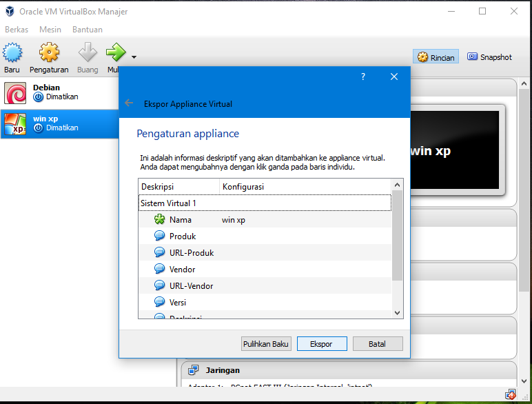Click the green Nama clover icon
Image resolution: width=532 pixels, height=404 pixels.
(160, 220)
